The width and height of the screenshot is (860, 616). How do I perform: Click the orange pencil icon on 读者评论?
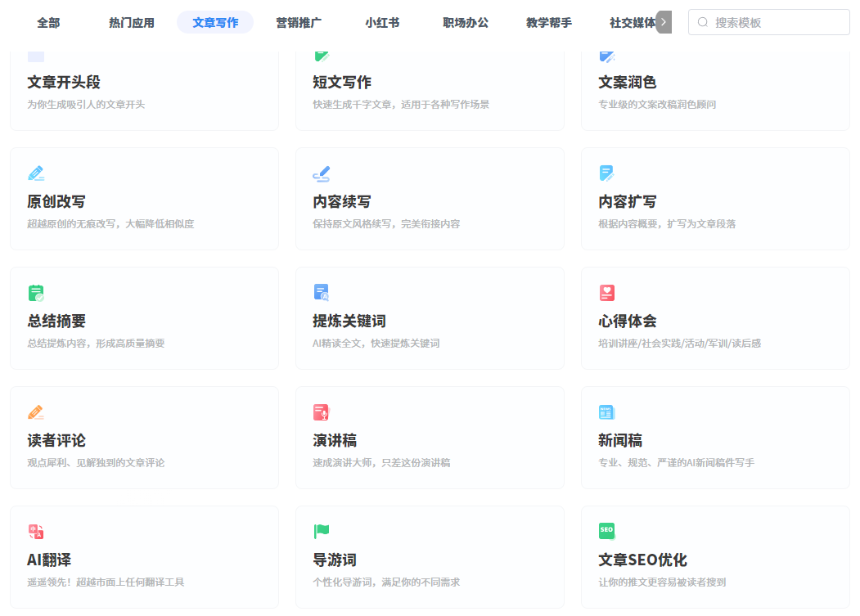coord(36,412)
